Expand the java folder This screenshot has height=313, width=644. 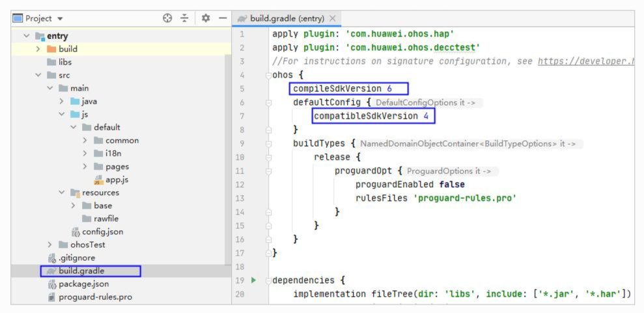[62, 102]
